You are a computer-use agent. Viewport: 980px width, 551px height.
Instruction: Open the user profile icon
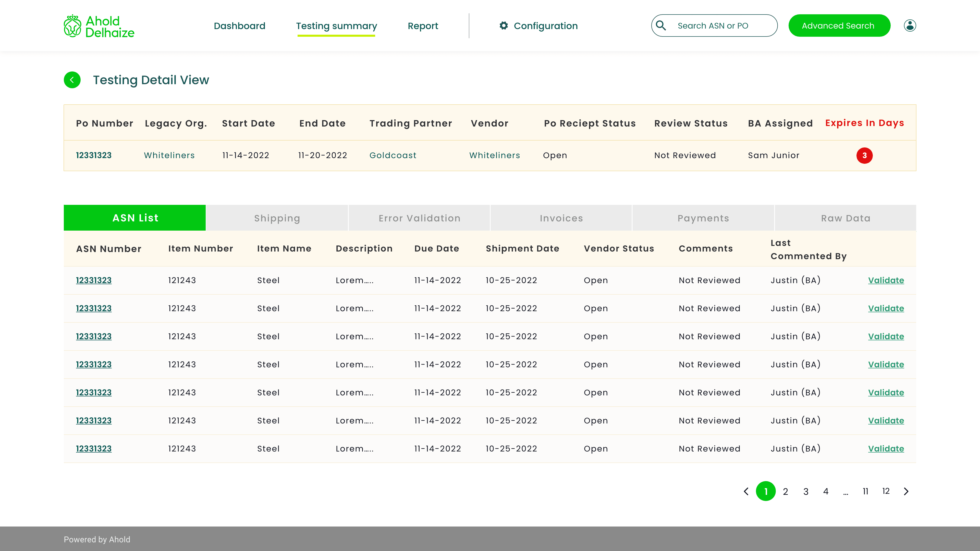pos(910,26)
